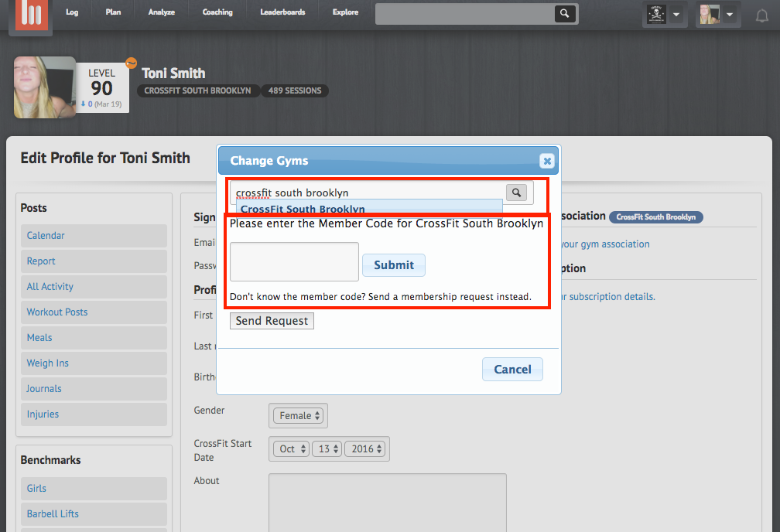Screen dimensions: 780x532
Task: Close the Change Gyms dialog with the X
Action: coord(547,161)
